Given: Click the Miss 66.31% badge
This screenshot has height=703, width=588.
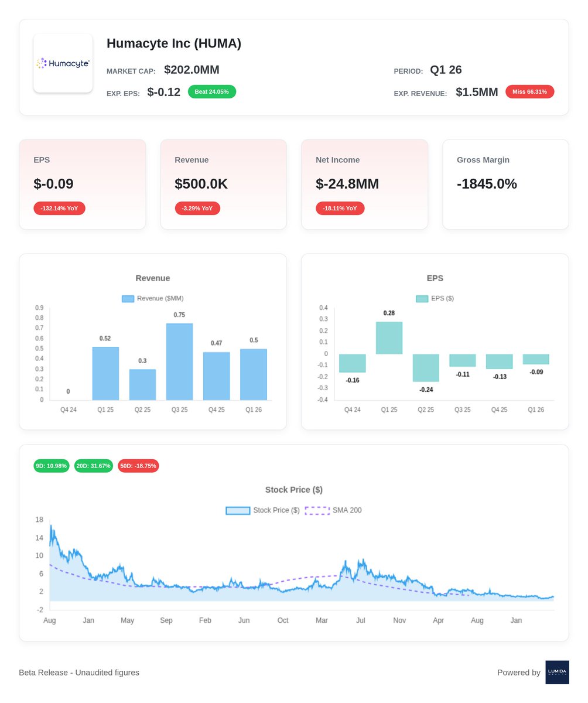Looking at the screenshot, I should [529, 92].
